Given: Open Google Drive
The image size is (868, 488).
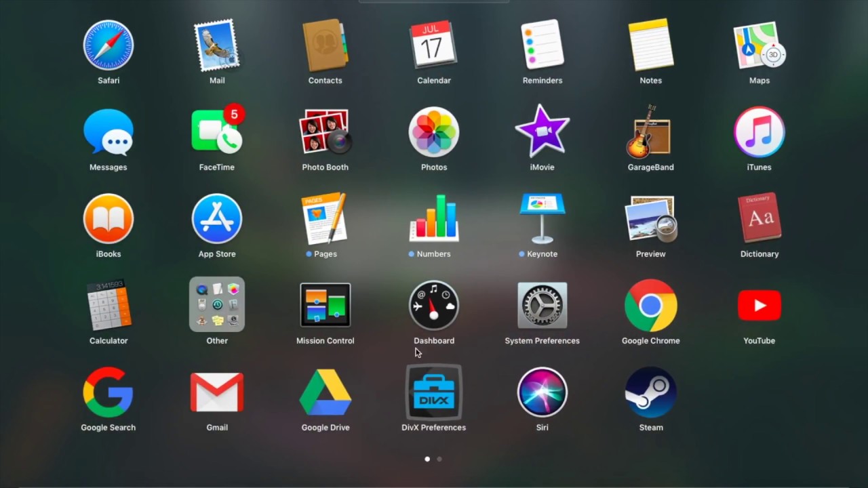Looking at the screenshot, I should pyautogui.click(x=325, y=391).
